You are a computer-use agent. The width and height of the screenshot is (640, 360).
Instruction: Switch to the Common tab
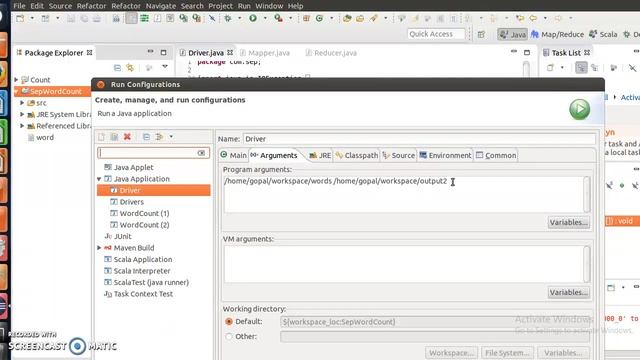click(x=496, y=156)
